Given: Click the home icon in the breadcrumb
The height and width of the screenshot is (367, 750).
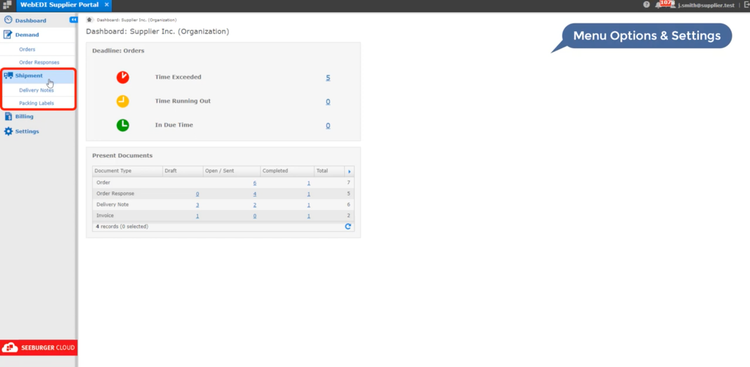Looking at the screenshot, I should pyautogui.click(x=89, y=20).
